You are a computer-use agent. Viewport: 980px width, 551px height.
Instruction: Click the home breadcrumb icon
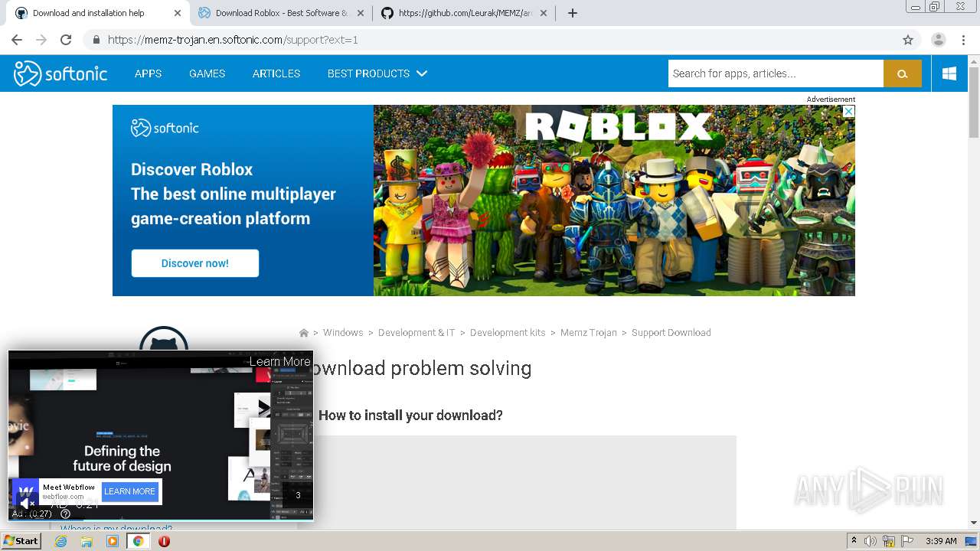point(304,333)
